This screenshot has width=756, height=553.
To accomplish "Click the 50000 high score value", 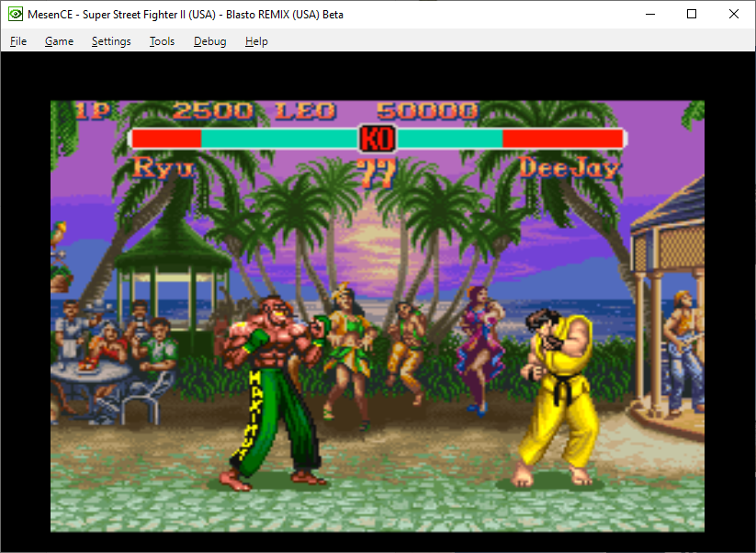I will [x=427, y=111].
